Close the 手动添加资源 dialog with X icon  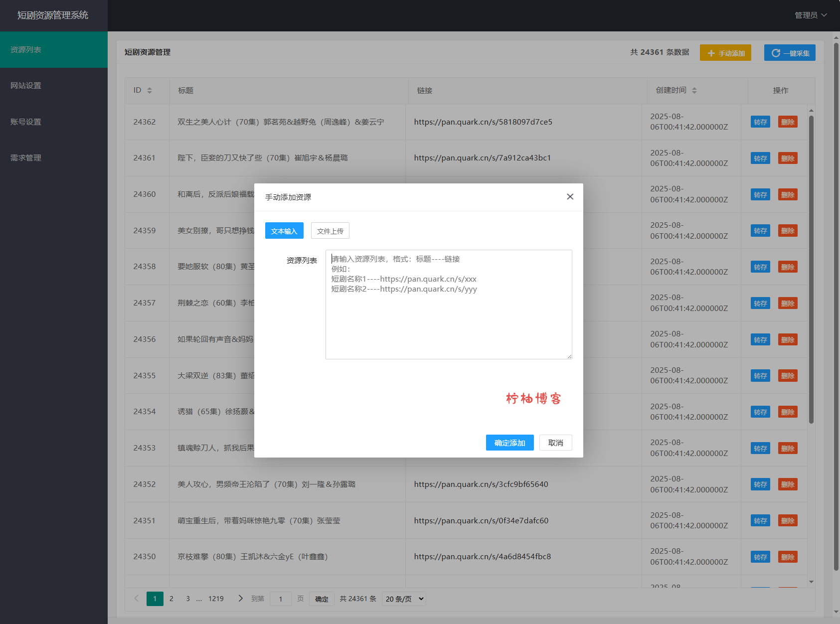[570, 197]
